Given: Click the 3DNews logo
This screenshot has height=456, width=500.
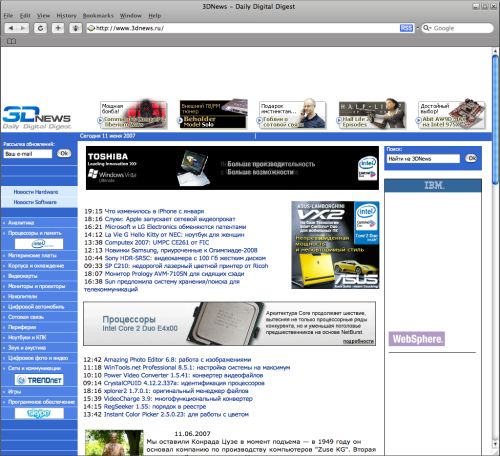Looking at the screenshot, I should coord(37,118).
